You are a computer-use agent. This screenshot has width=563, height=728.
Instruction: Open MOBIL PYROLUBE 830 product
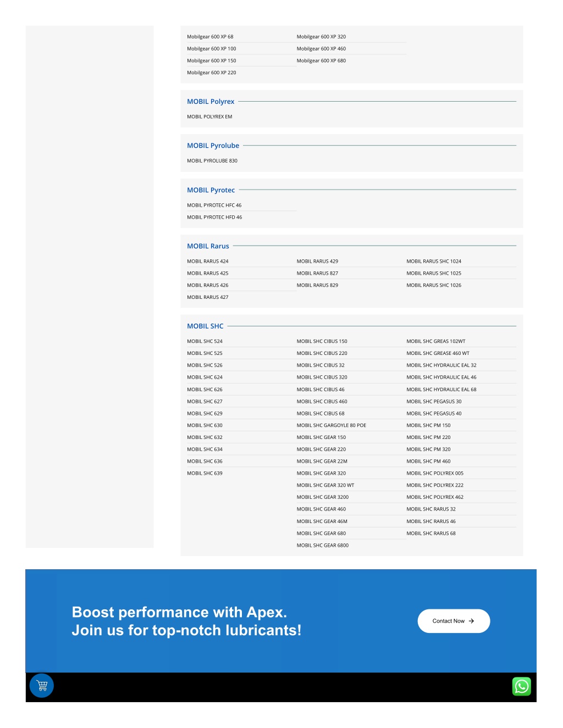point(212,161)
